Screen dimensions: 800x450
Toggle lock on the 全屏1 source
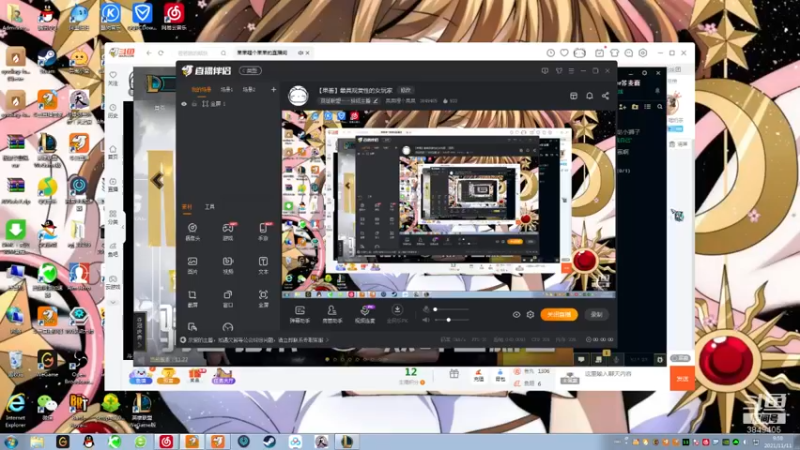[x=194, y=104]
